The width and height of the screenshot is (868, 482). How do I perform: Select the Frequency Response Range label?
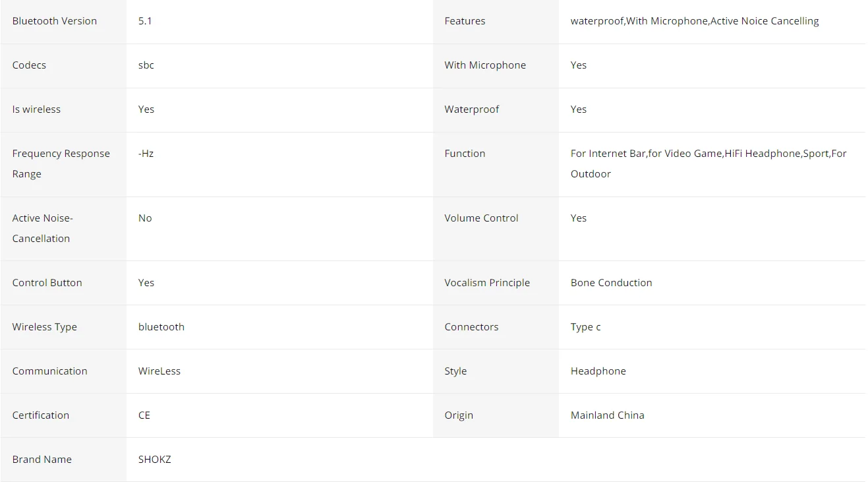(61, 164)
